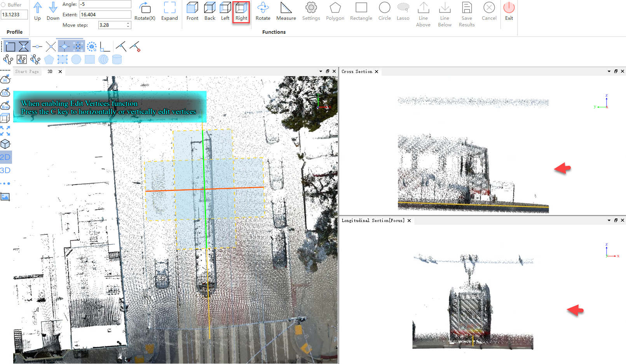Select the edit vertices icon
The width and height of the screenshot is (626, 364).
click(x=8, y=59)
